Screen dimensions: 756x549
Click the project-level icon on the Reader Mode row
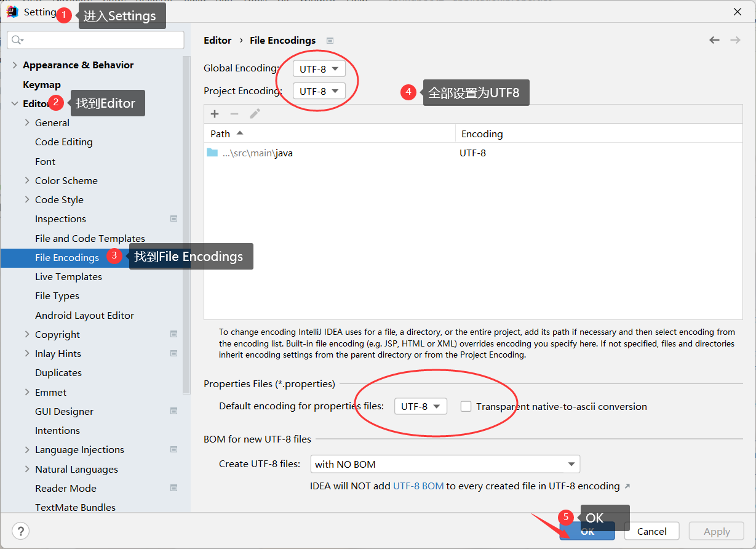pos(173,488)
